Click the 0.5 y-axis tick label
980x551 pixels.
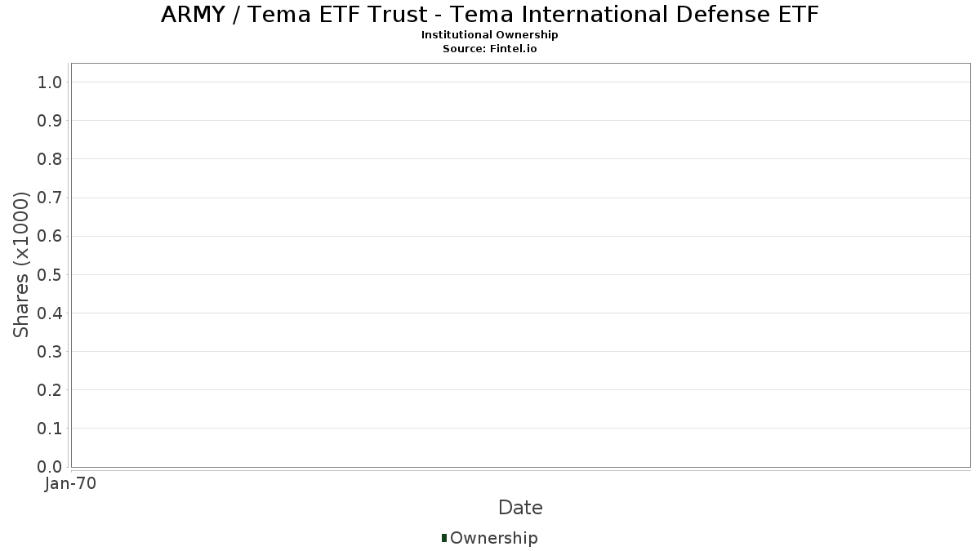pos(50,274)
